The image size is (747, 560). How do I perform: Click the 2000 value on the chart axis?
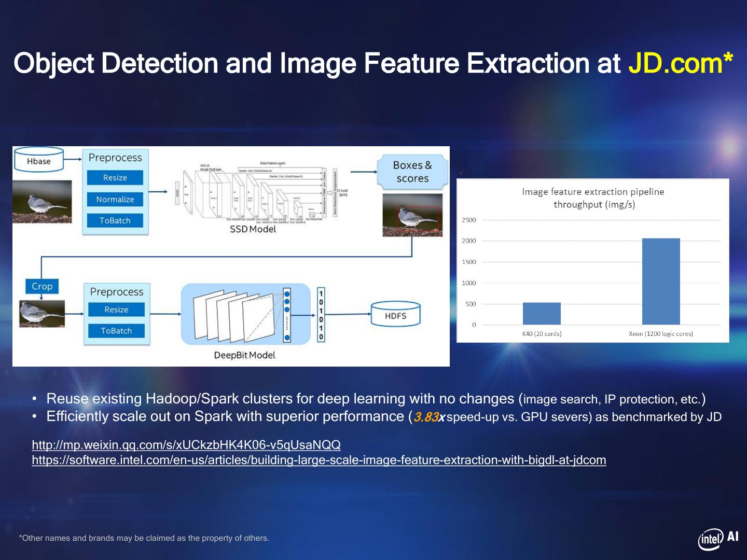tap(469, 241)
